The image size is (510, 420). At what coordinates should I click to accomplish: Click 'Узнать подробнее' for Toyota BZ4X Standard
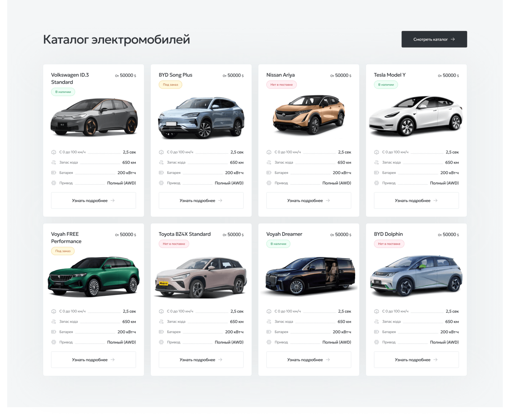point(201,360)
